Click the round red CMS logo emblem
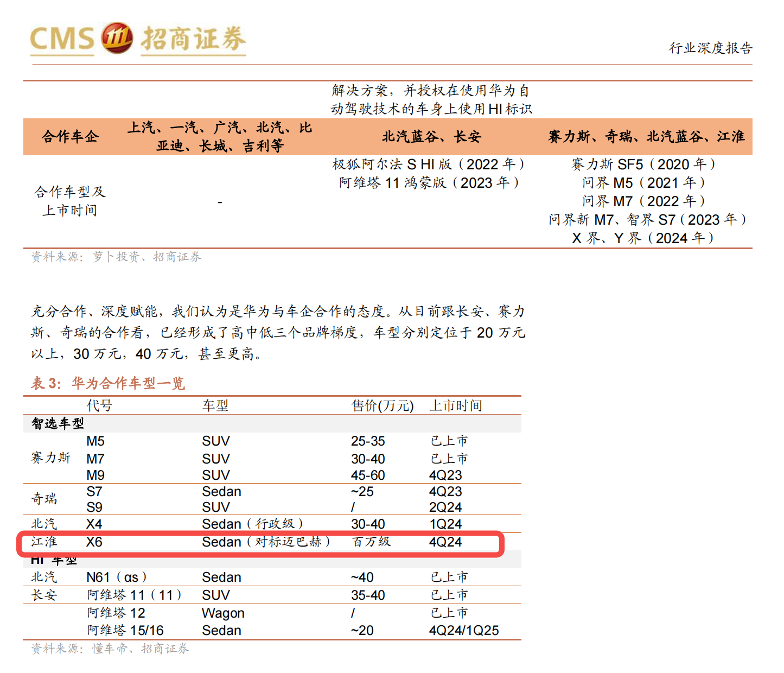 (x=117, y=38)
